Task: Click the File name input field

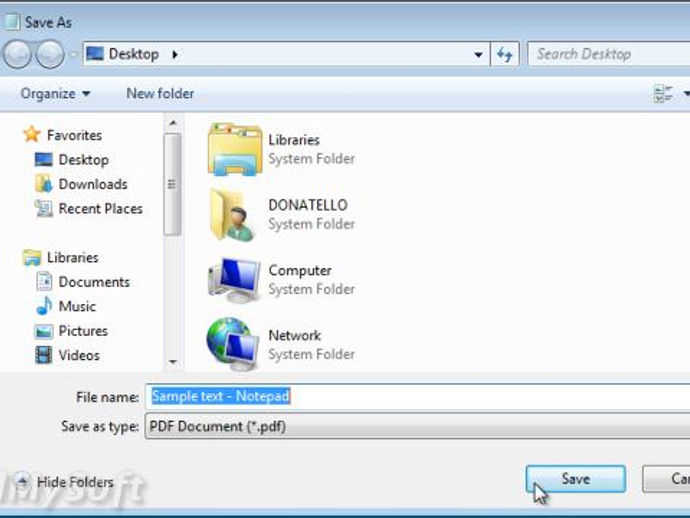Action: 418,396
